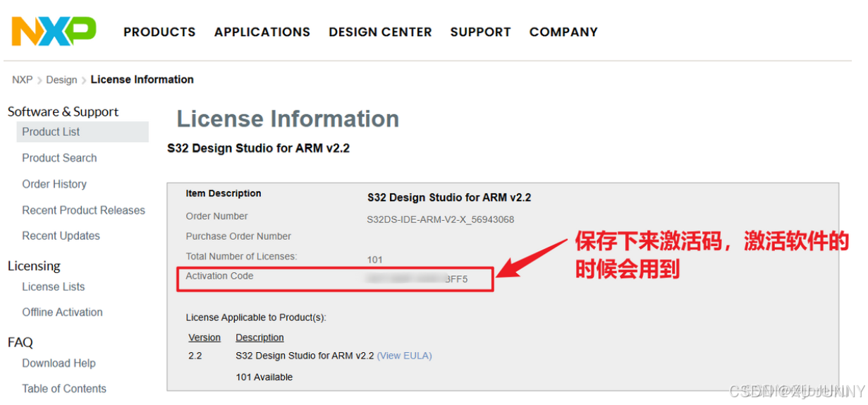
Task: Go to Design breadcrumb link
Action: (61, 80)
